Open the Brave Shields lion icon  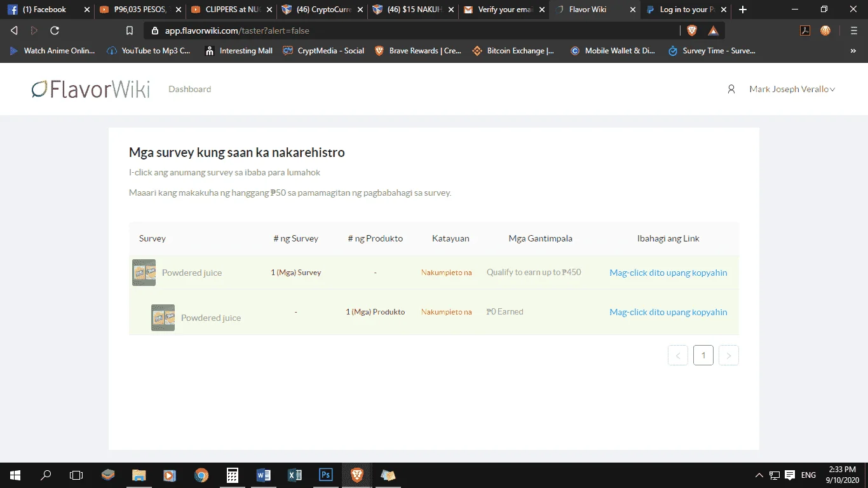pos(692,30)
